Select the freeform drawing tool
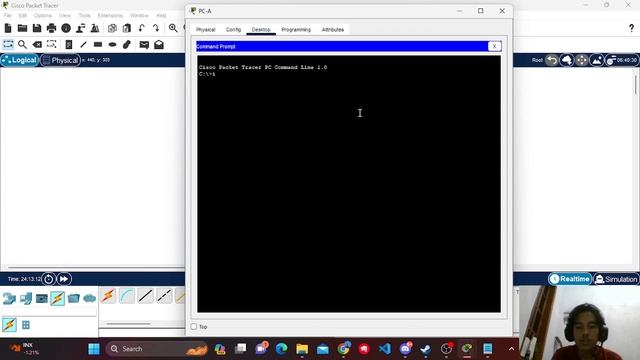The height and width of the screenshot is (360, 640). pyautogui.click(x=127, y=44)
